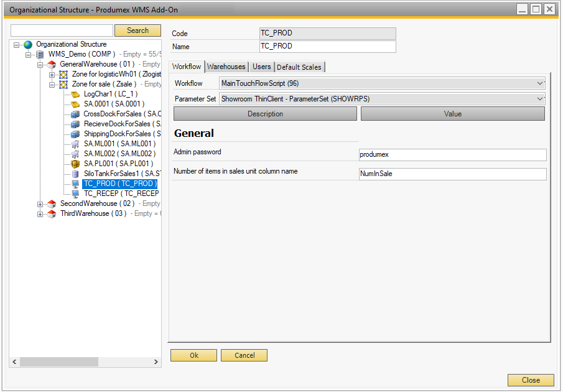Switch to the Warehouses tab
The height and width of the screenshot is (392, 563).
pyautogui.click(x=226, y=67)
